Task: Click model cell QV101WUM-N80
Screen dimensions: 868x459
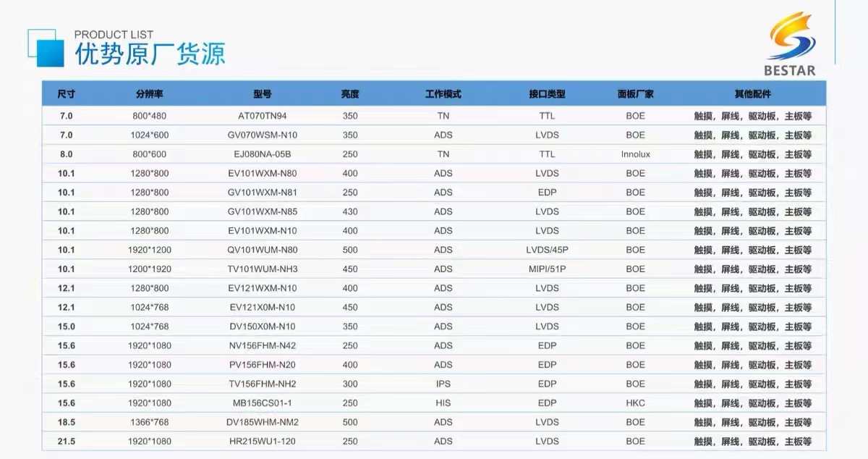Action: (x=263, y=250)
